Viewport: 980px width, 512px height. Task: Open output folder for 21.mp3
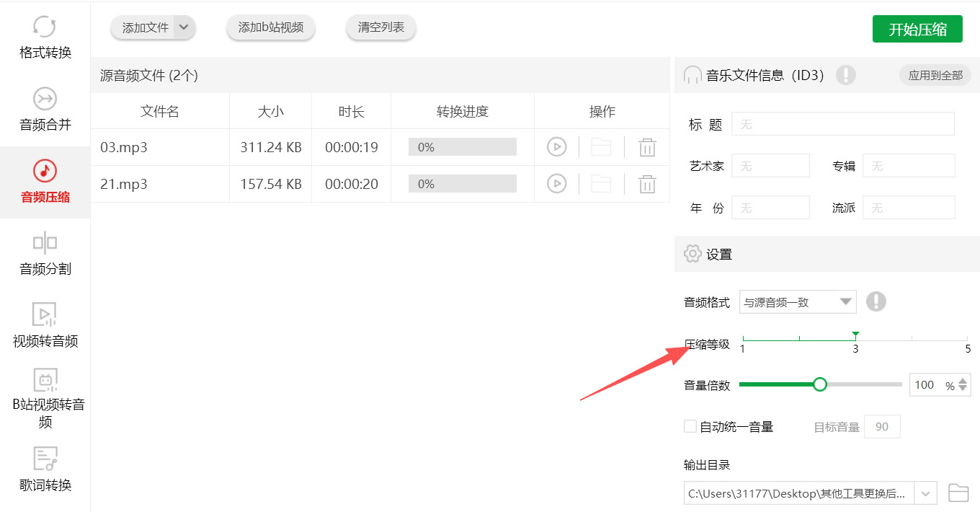[x=601, y=184]
